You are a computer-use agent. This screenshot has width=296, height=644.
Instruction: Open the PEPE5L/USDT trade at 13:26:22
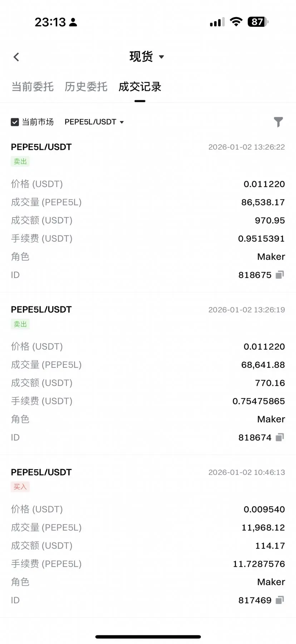[148, 211]
